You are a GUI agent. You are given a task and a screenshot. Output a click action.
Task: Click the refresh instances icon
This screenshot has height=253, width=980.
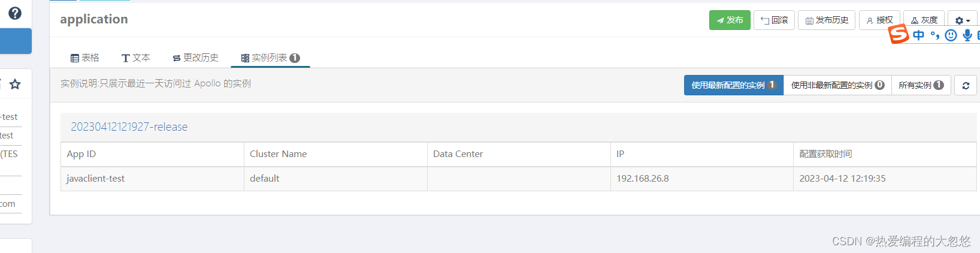click(x=966, y=85)
